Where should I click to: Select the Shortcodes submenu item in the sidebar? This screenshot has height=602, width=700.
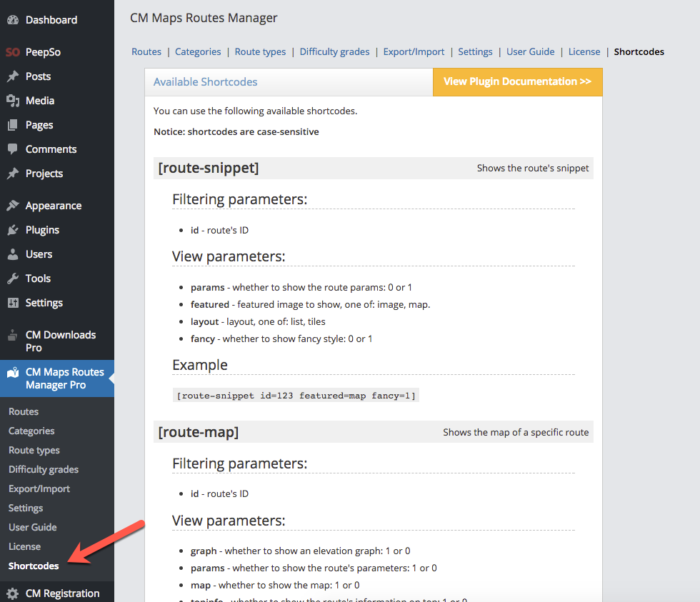34,566
